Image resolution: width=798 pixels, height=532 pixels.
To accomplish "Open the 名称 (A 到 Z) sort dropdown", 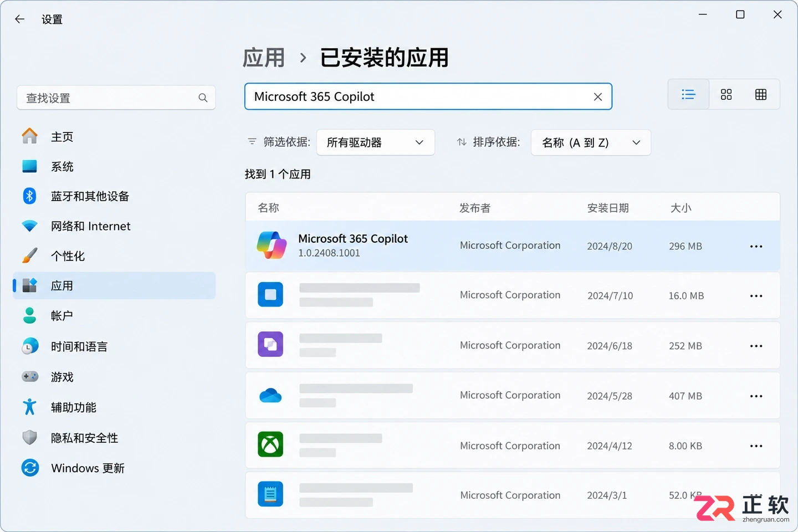I will 591,142.
